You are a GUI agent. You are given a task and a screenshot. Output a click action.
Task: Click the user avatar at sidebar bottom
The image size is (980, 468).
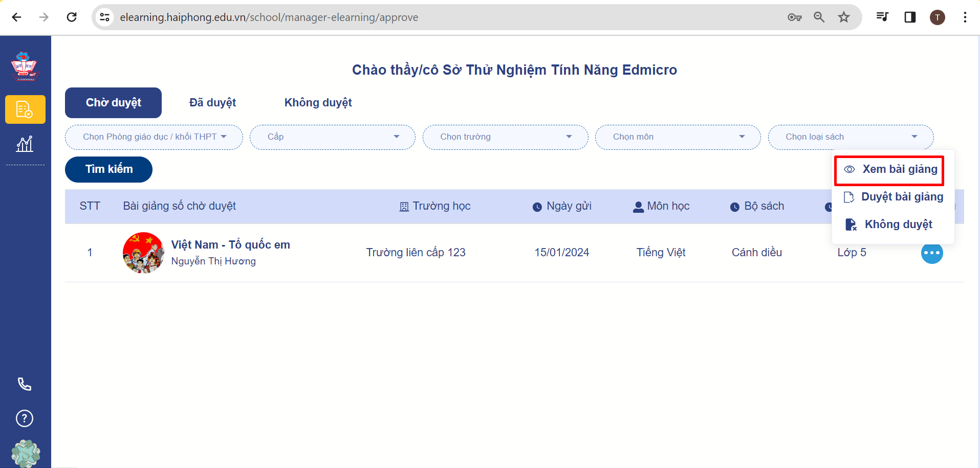point(26,453)
